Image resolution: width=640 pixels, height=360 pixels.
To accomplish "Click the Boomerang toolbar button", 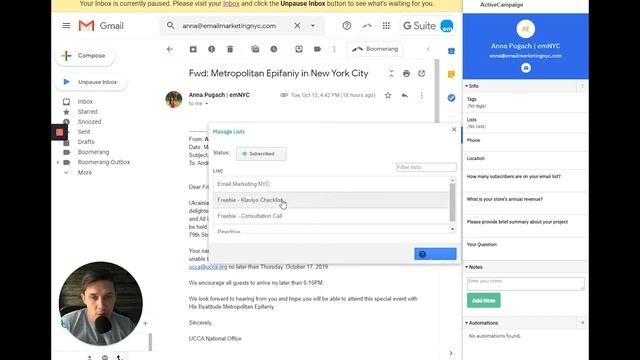I will (x=375, y=49).
